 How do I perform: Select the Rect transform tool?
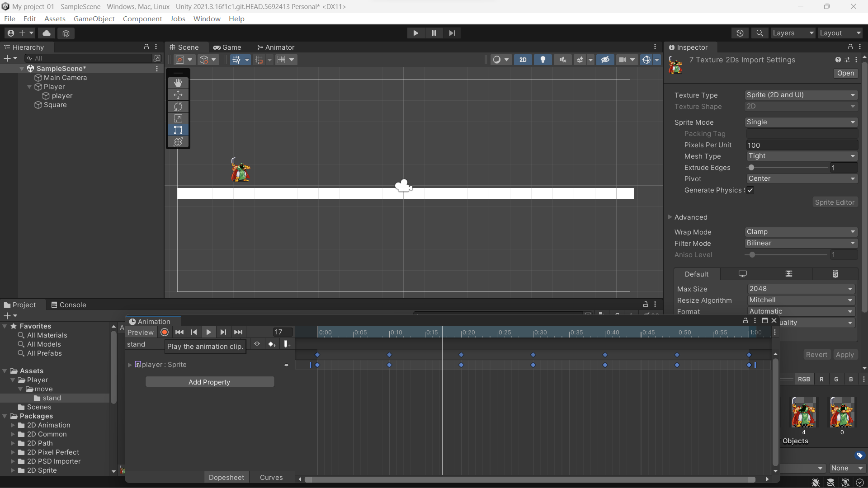tap(178, 130)
